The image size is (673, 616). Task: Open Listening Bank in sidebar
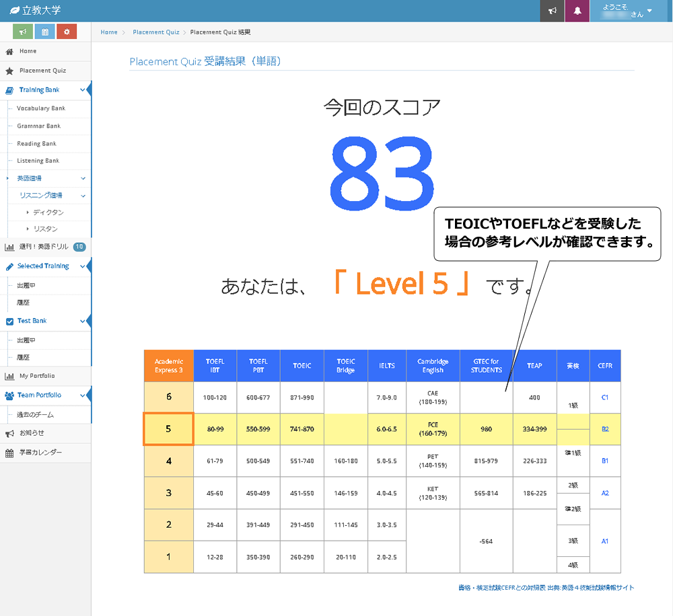pyautogui.click(x=38, y=161)
